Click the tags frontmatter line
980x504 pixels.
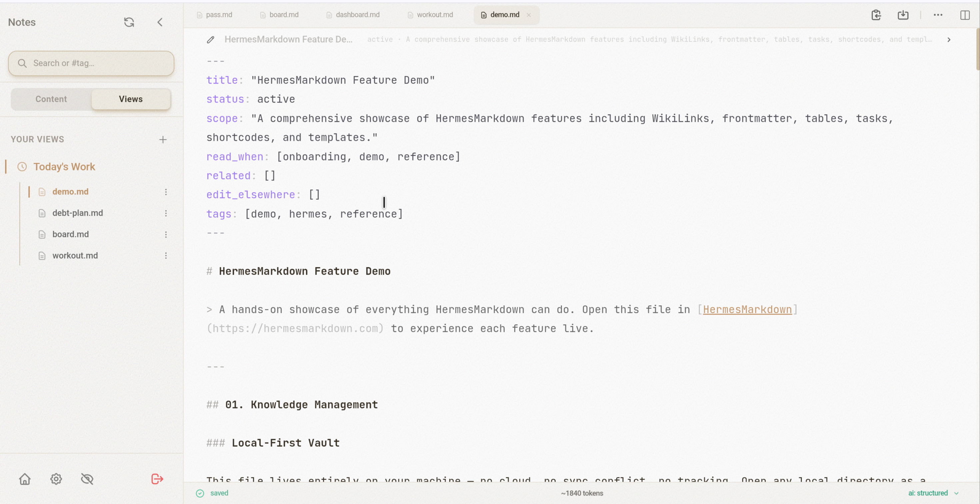click(x=304, y=214)
